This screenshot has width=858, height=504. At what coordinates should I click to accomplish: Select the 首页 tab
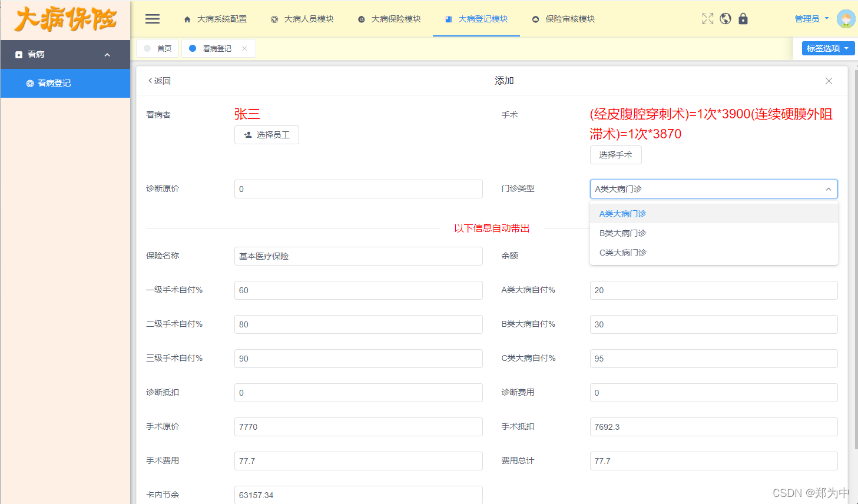(157, 48)
